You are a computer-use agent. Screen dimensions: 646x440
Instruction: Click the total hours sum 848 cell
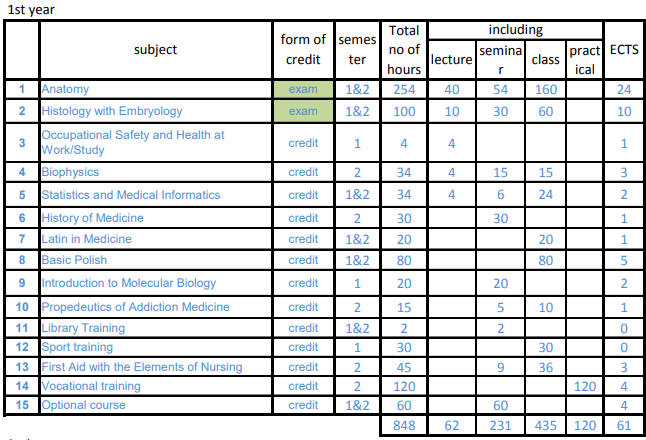pyautogui.click(x=404, y=426)
